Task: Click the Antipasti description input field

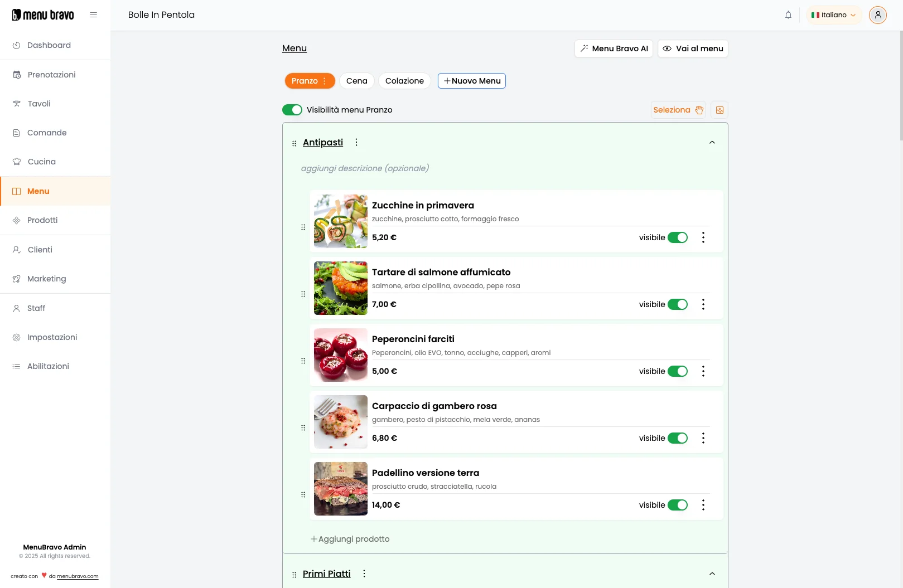Action: (365, 168)
